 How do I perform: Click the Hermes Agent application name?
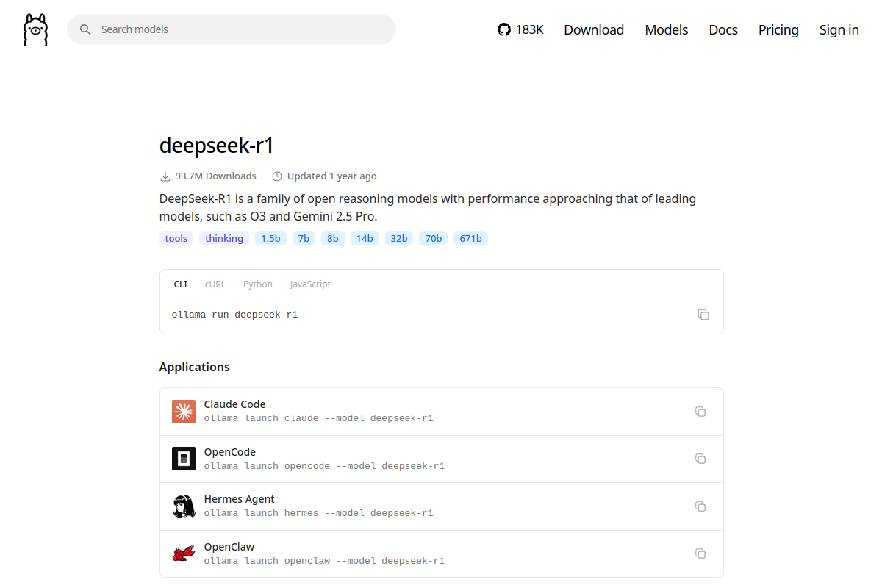[240, 499]
